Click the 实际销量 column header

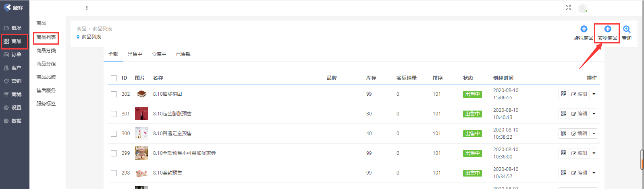(x=407, y=78)
